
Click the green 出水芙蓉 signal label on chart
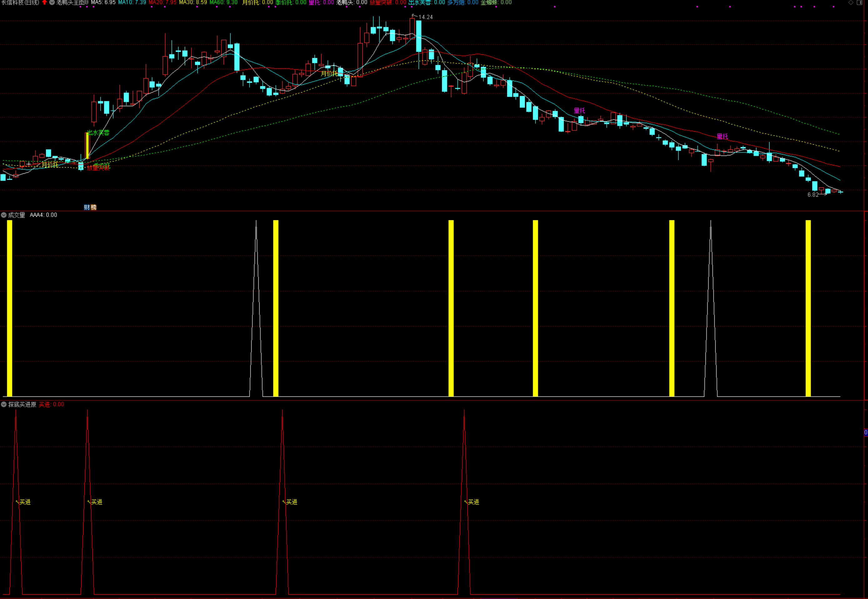(98, 132)
